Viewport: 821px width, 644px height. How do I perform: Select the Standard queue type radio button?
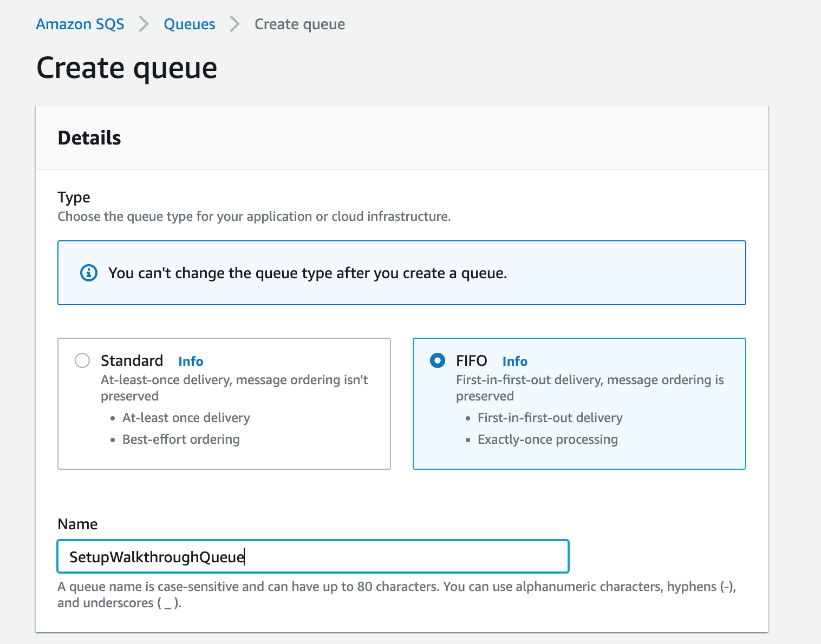pos(82,360)
